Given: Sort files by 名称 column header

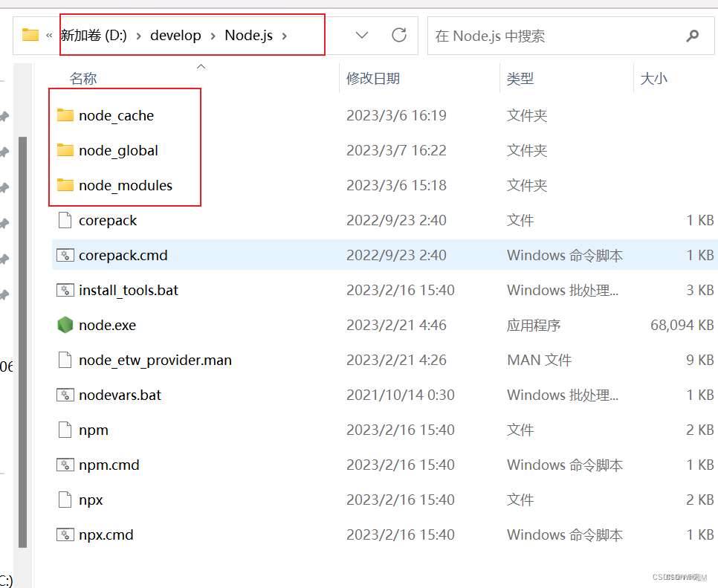Looking at the screenshot, I should 83,78.
